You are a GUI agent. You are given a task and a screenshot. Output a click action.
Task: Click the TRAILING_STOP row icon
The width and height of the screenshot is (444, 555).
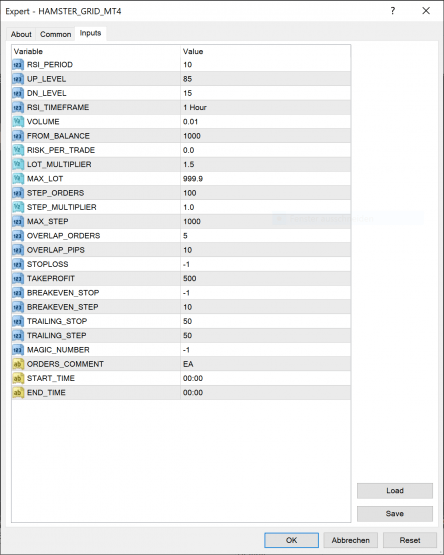[18, 321]
